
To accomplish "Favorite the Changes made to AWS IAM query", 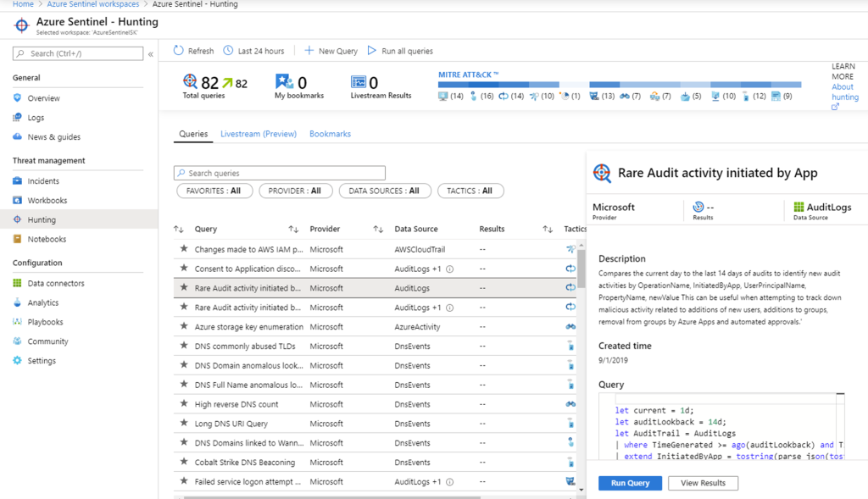I will 184,249.
